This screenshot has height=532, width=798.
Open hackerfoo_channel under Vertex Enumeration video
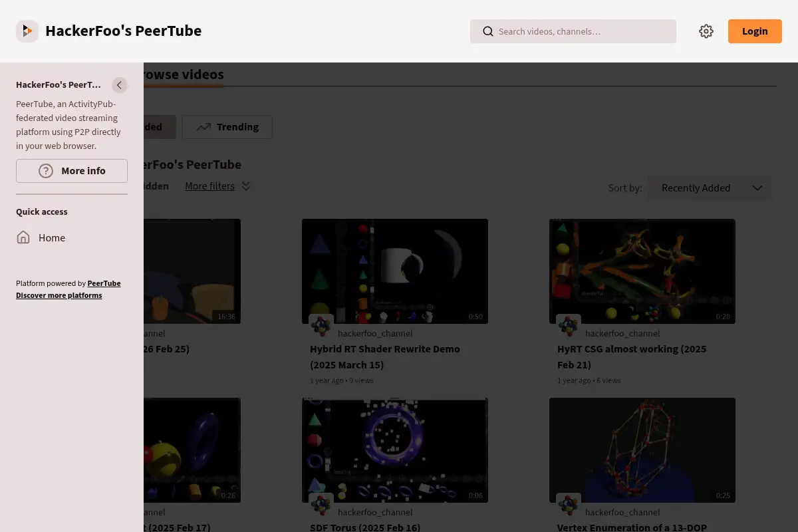[622, 512]
